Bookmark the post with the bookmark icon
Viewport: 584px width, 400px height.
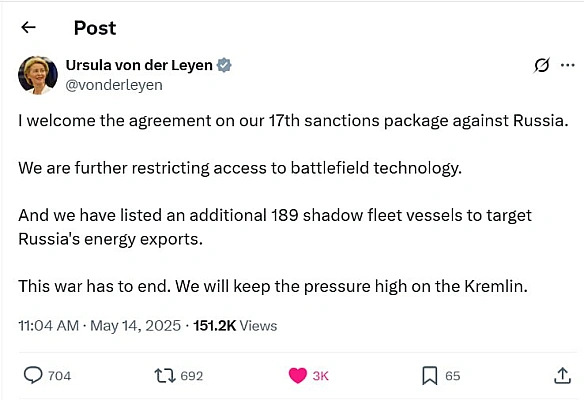[x=429, y=375]
